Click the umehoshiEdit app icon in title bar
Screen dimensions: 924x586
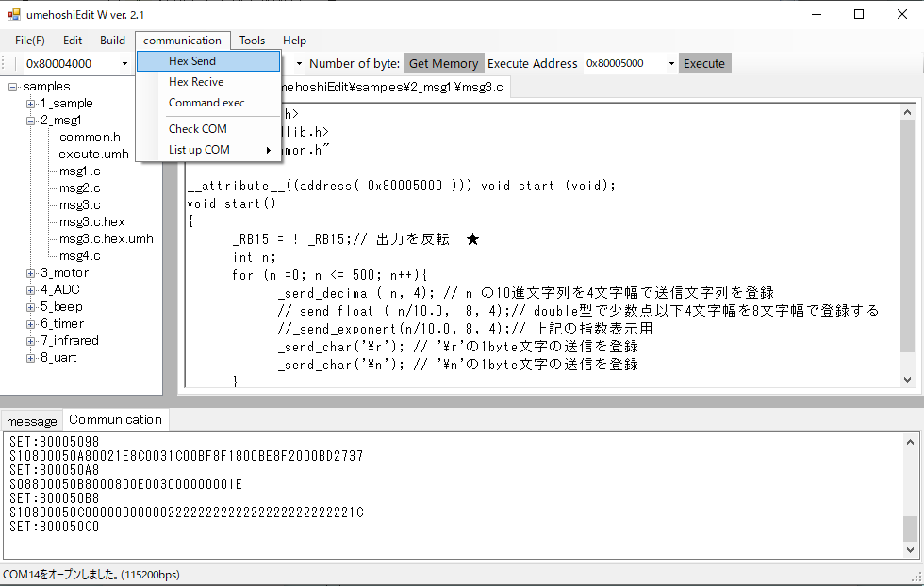[14, 14]
